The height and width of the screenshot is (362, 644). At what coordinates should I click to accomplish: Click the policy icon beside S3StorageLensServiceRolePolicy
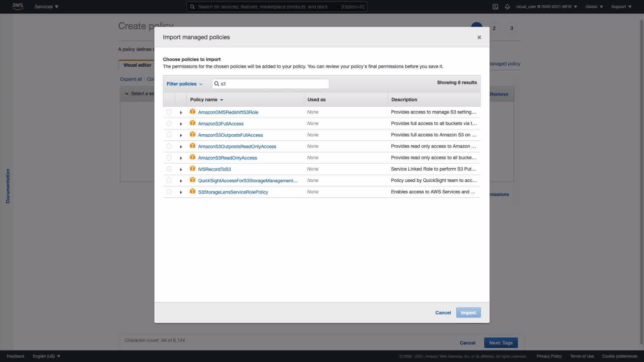coord(193,191)
